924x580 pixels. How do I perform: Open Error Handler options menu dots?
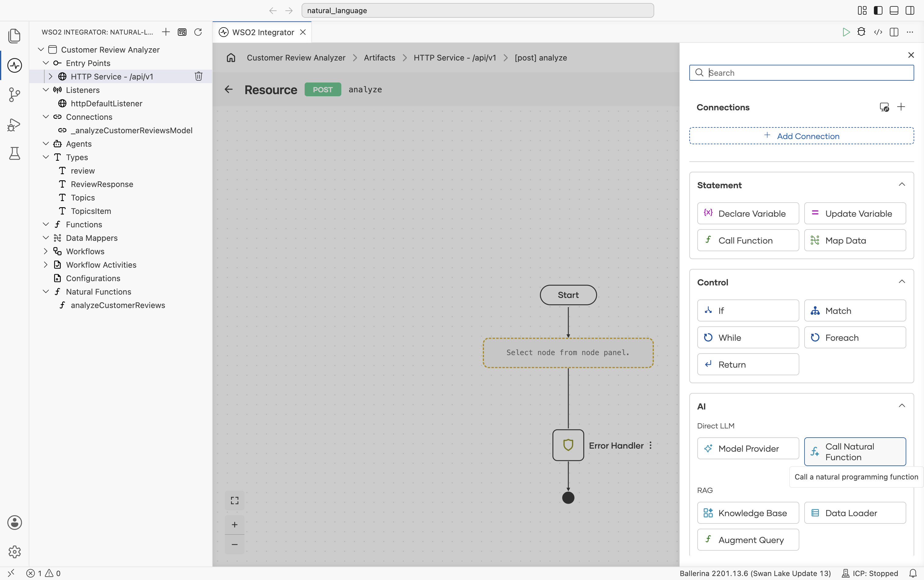[x=651, y=445]
